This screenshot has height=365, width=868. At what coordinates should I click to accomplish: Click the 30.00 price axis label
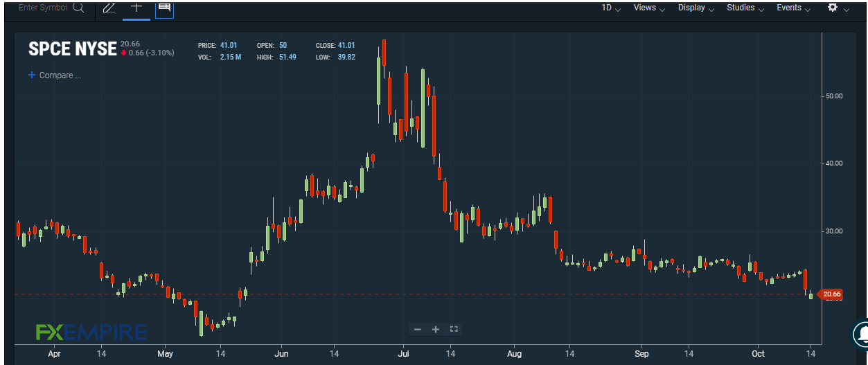(x=834, y=231)
